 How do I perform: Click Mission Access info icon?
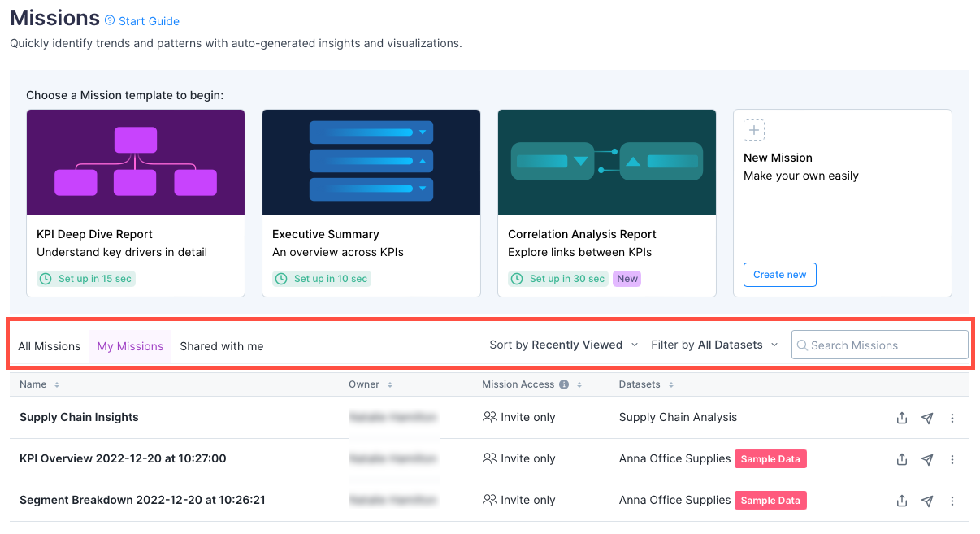(565, 384)
